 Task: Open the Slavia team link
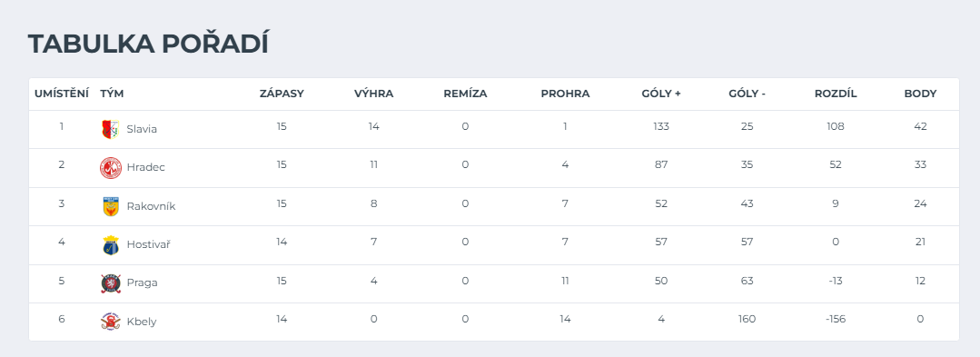coord(142,129)
